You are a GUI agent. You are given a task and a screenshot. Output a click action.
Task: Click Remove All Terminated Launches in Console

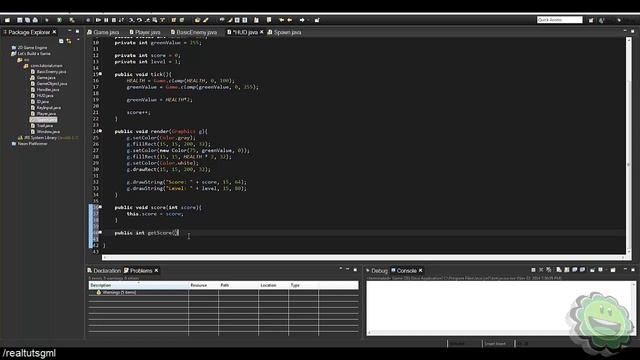point(549,270)
